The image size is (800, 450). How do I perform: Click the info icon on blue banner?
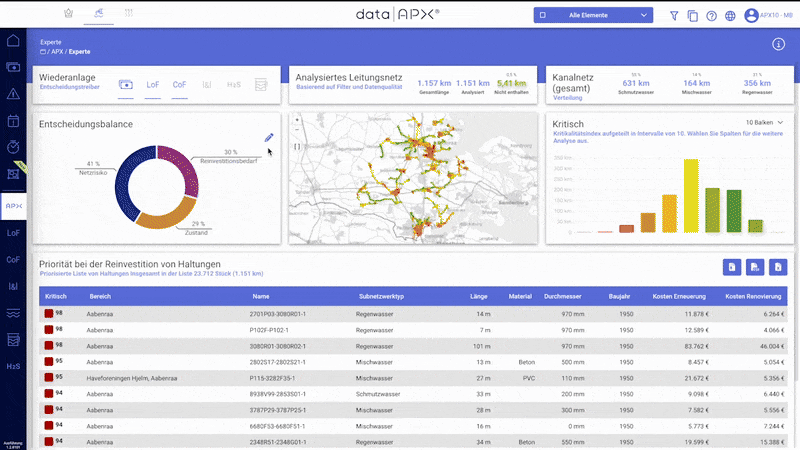779,45
